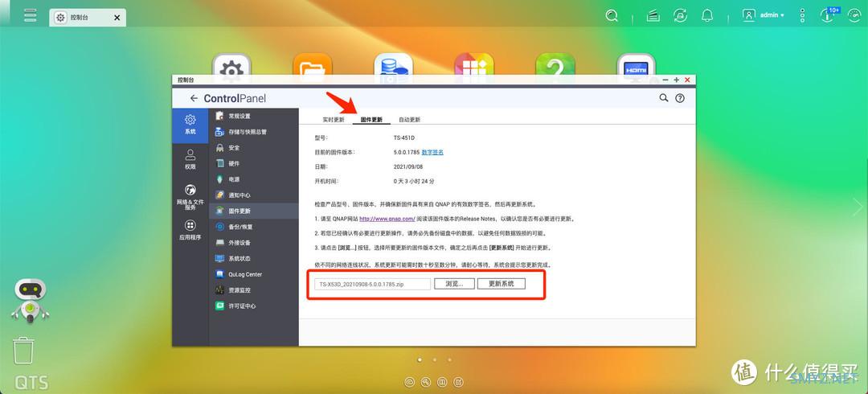Screen dimensions: 868x394
Task: Open the desktop File Station folder icon
Action: click(313, 66)
